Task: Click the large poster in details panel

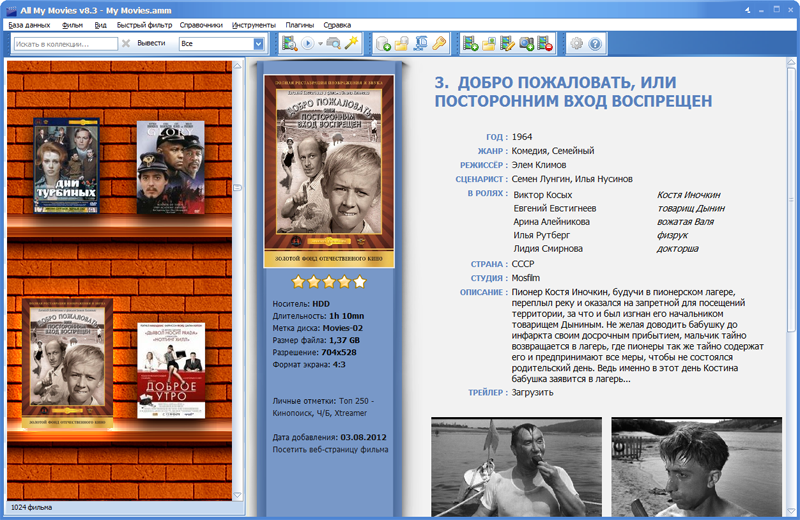Action: pyautogui.click(x=329, y=171)
